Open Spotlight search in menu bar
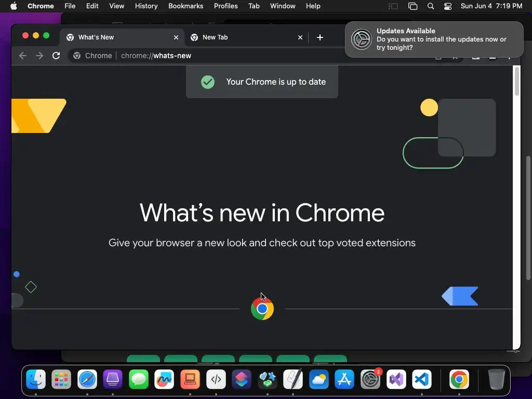The image size is (532, 399). pos(431,6)
